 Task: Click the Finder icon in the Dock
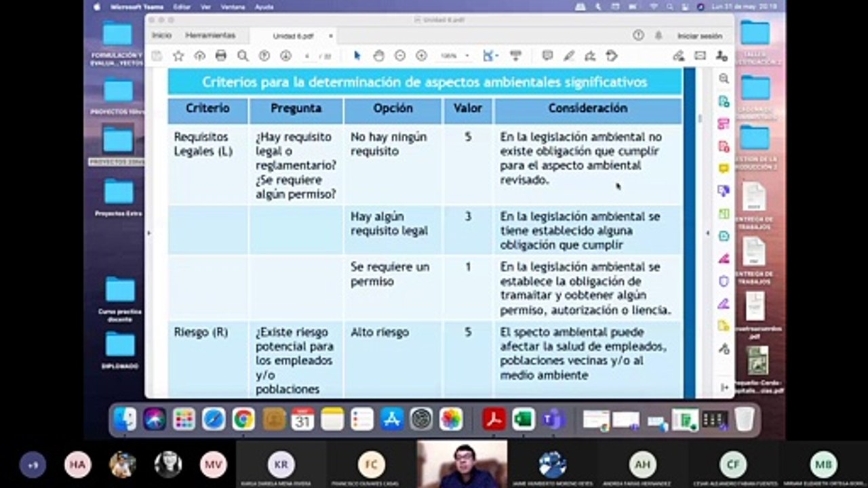pos(125,420)
